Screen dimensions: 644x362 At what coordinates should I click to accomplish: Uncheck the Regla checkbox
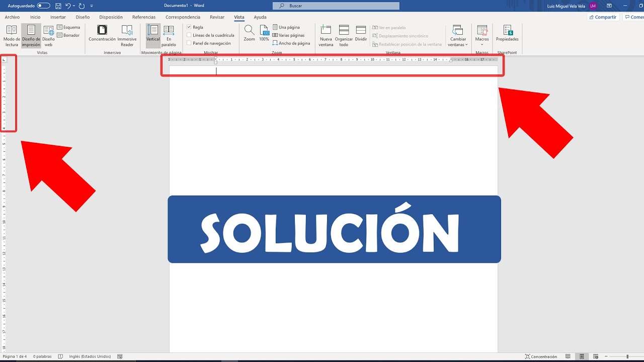click(x=189, y=27)
